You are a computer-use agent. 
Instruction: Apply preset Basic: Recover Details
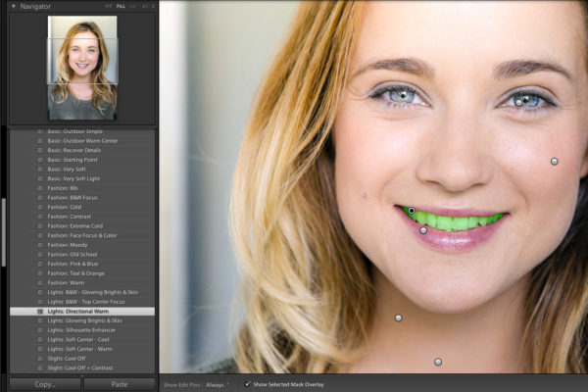(x=82, y=150)
